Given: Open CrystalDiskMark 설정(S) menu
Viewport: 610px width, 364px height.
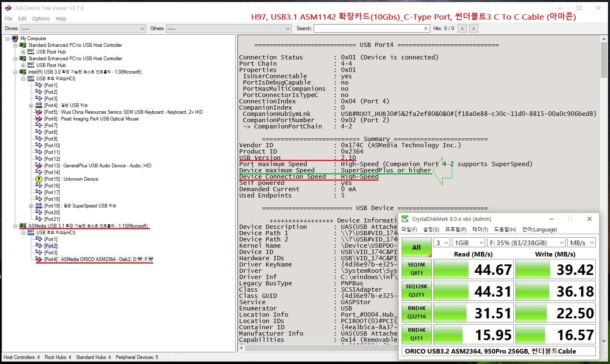Looking at the screenshot, I should 431,230.
